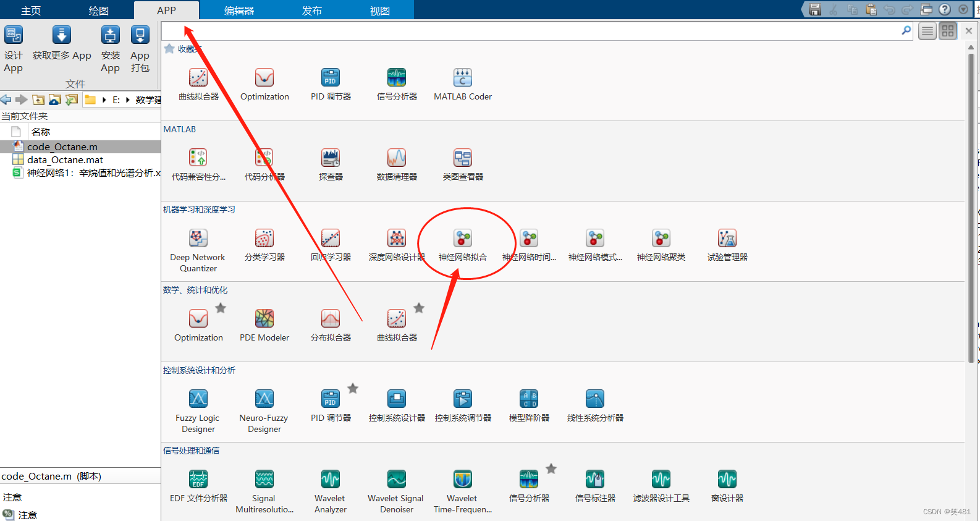Open the 模型降阶器 app
980x521 pixels.
tap(529, 406)
